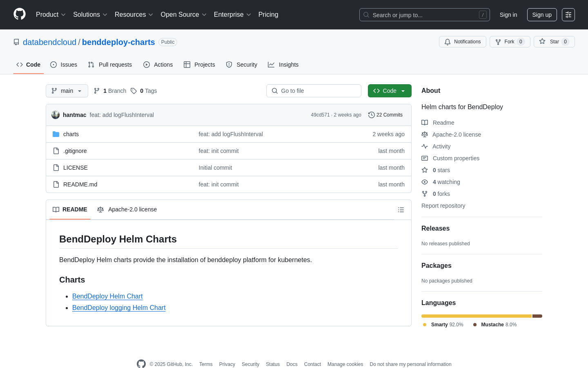Click the Custom properties note icon
Screen dimensions: 588x368
425,158
